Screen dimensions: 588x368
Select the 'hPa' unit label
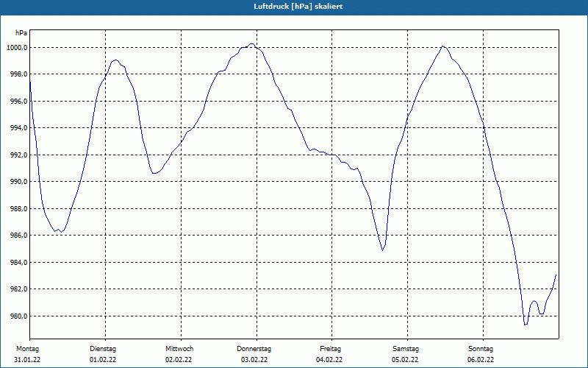click(21, 33)
